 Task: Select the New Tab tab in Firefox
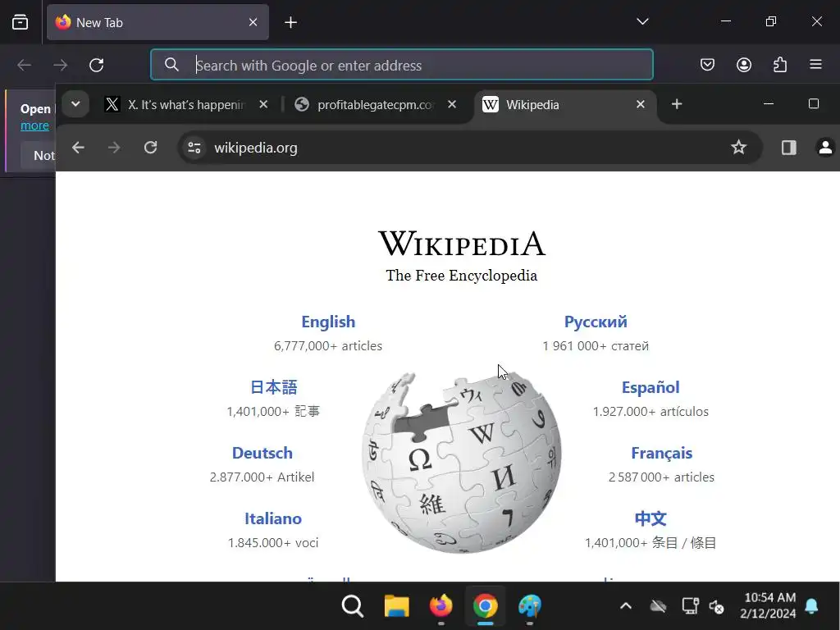click(x=157, y=22)
